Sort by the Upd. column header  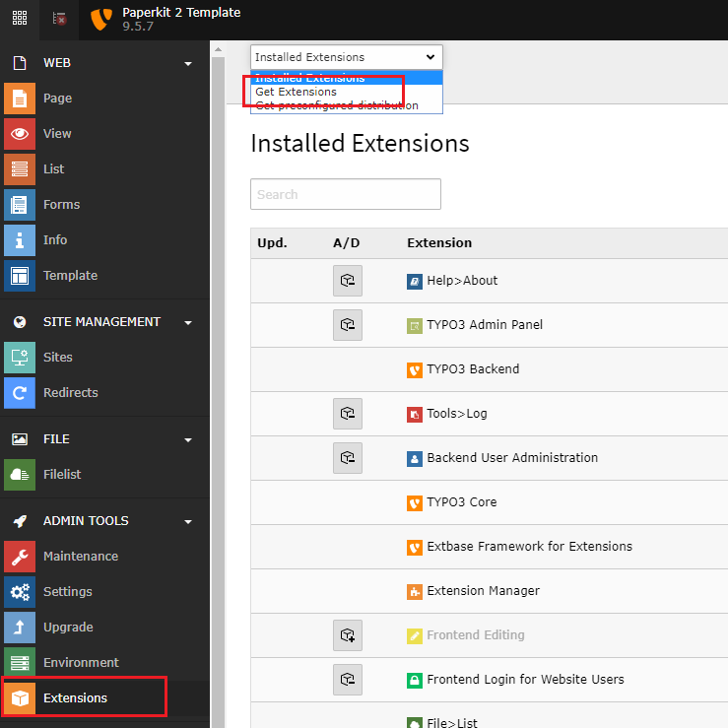tap(272, 242)
